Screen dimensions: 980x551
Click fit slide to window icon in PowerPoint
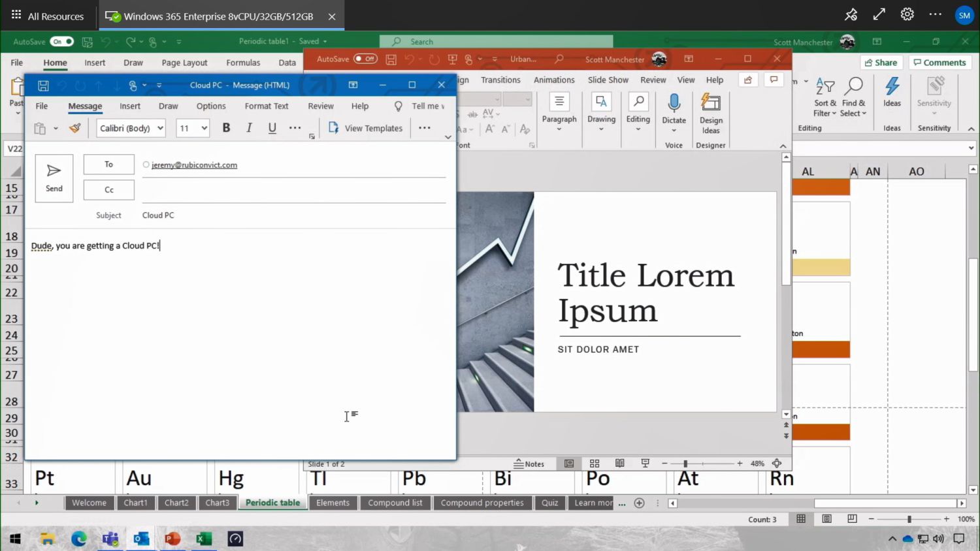[777, 464]
